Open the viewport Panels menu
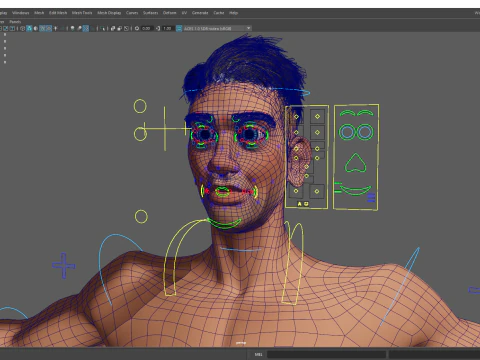The image size is (480, 360). (15, 22)
